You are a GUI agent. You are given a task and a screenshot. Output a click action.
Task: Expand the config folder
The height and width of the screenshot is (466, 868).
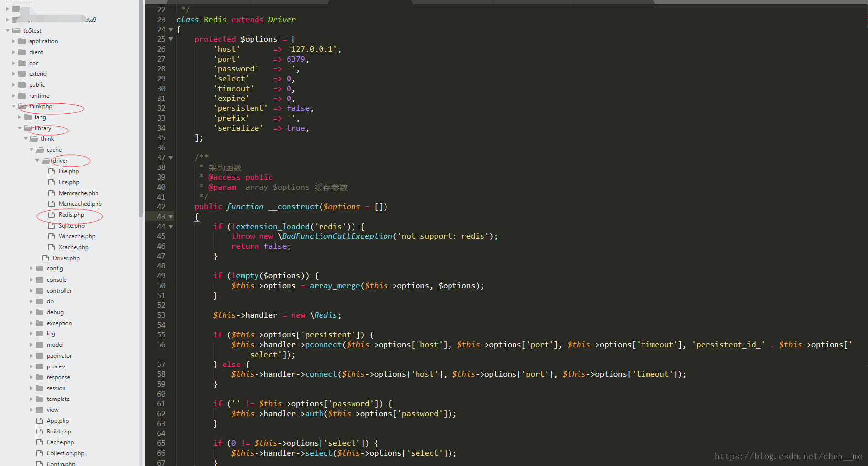31,268
